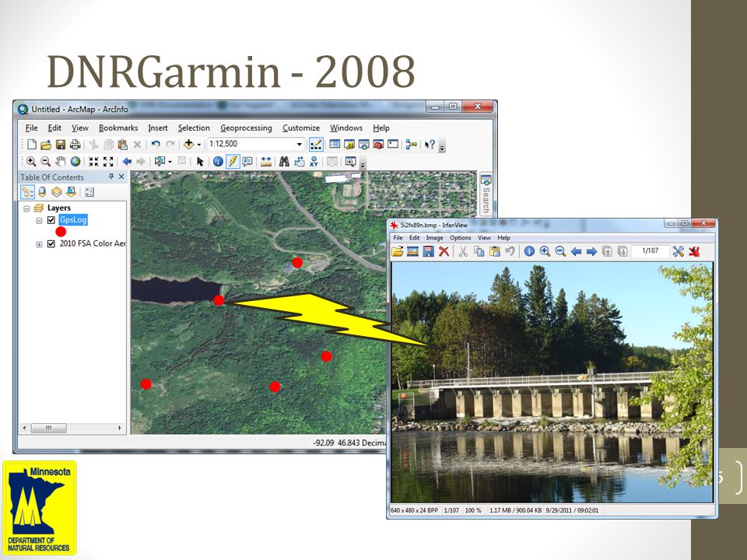Select the Measure ruler tool
The width and height of the screenshot is (747, 560).
tap(266, 162)
